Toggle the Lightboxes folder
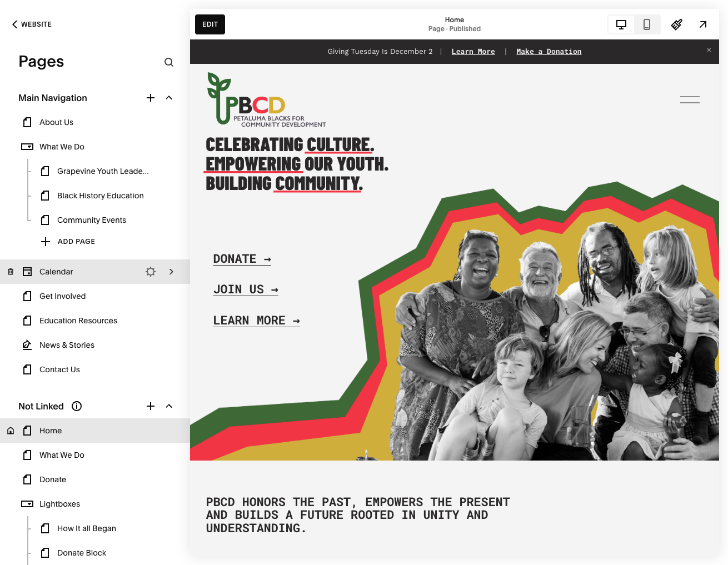Image resolution: width=728 pixels, height=565 pixels. point(27,504)
